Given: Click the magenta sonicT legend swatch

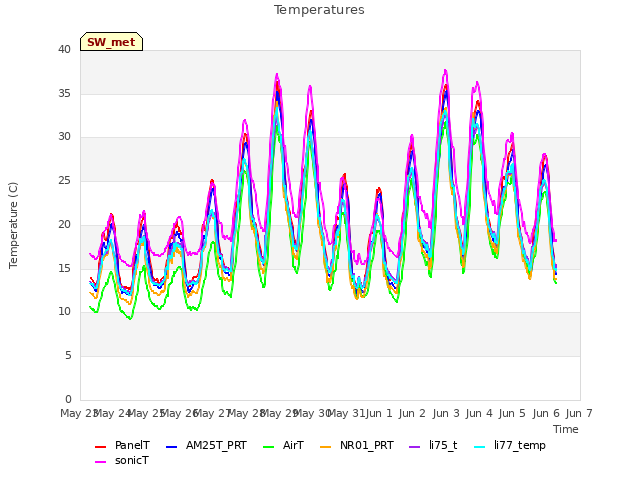Looking at the screenshot, I should [x=100, y=462].
